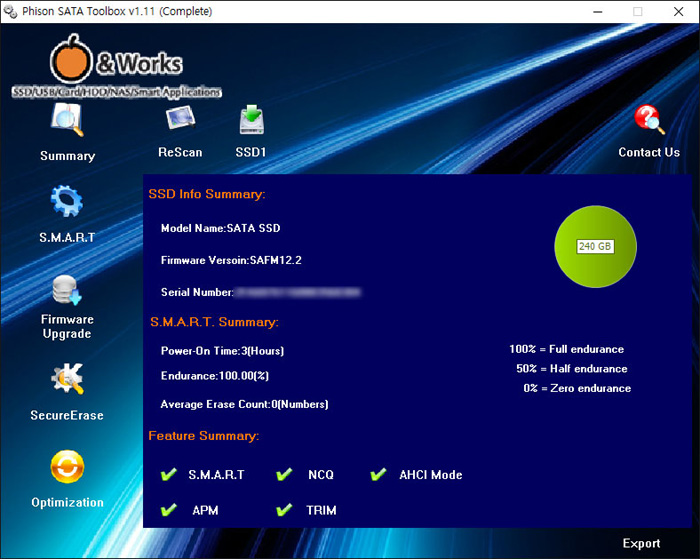The height and width of the screenshot is (559, 700).
Task: Click the ReScan drive icon
Action: pyautogui.click(x=180, y=117)
